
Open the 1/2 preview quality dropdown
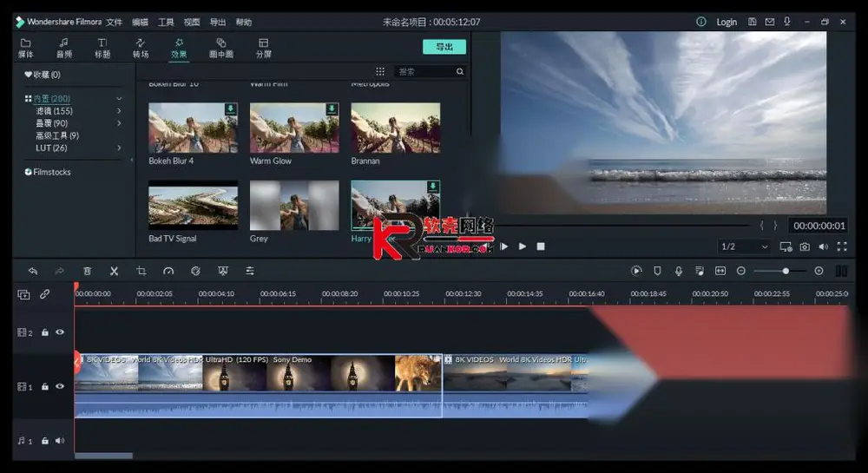click(x=744, y=246)
